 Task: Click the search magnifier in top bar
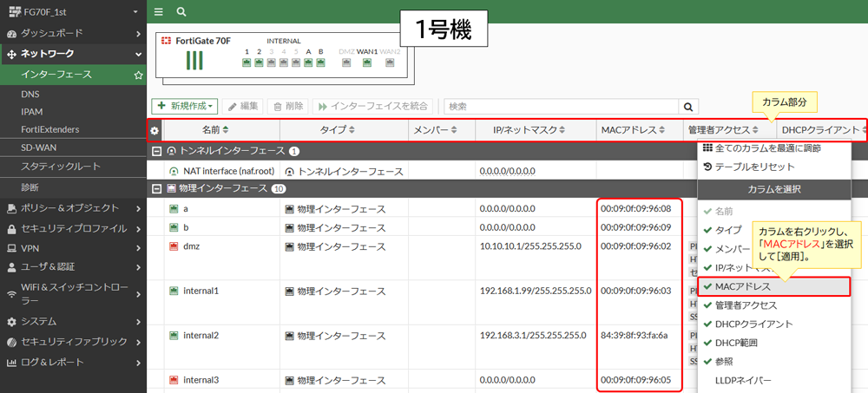coord(181,11)
